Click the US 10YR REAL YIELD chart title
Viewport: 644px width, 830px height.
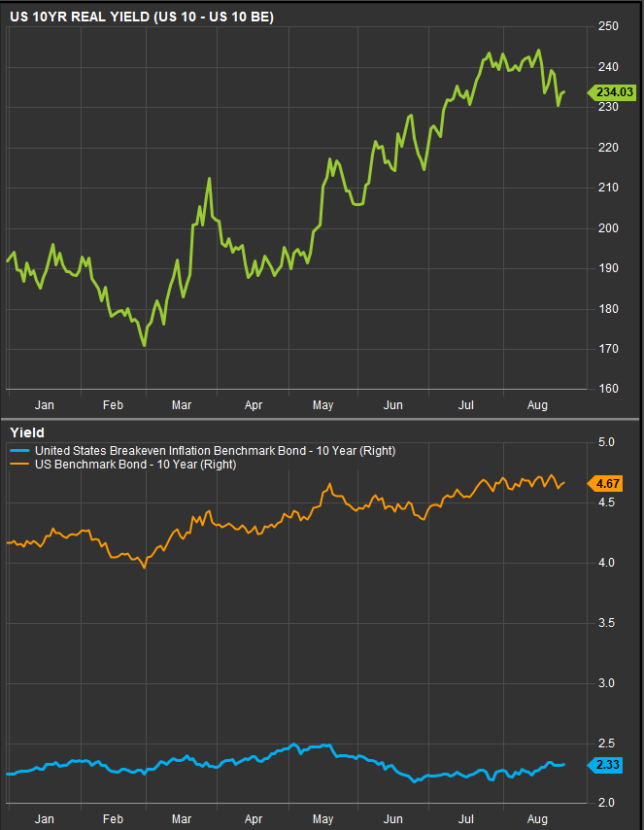click(x=142, y=17)
